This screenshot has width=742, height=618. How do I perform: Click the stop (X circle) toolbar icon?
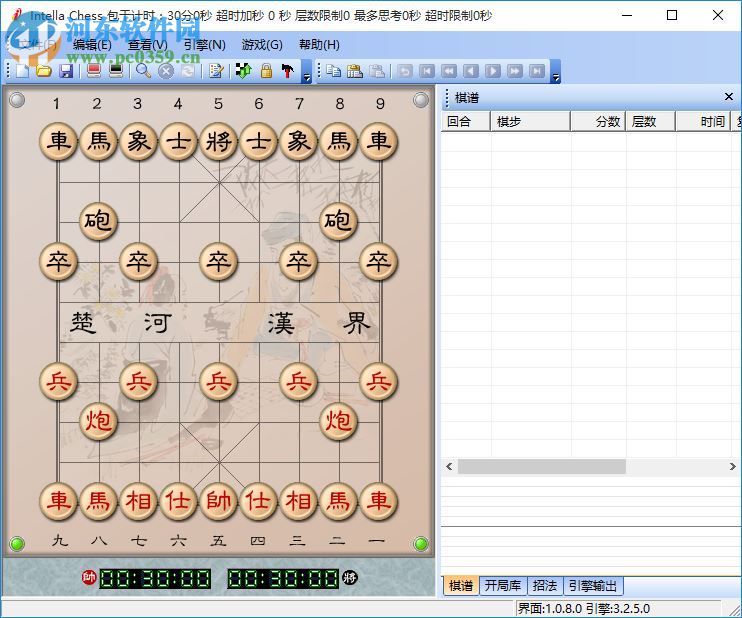166,71
